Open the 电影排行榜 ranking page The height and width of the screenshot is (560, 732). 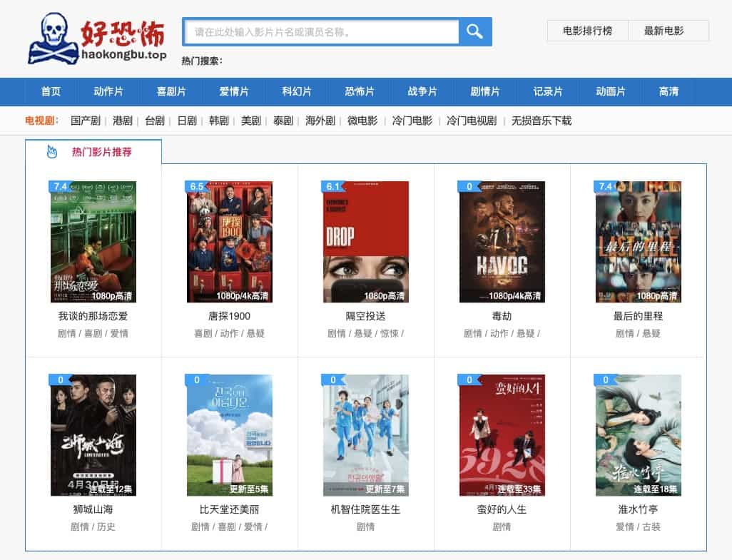click(587, 31)
